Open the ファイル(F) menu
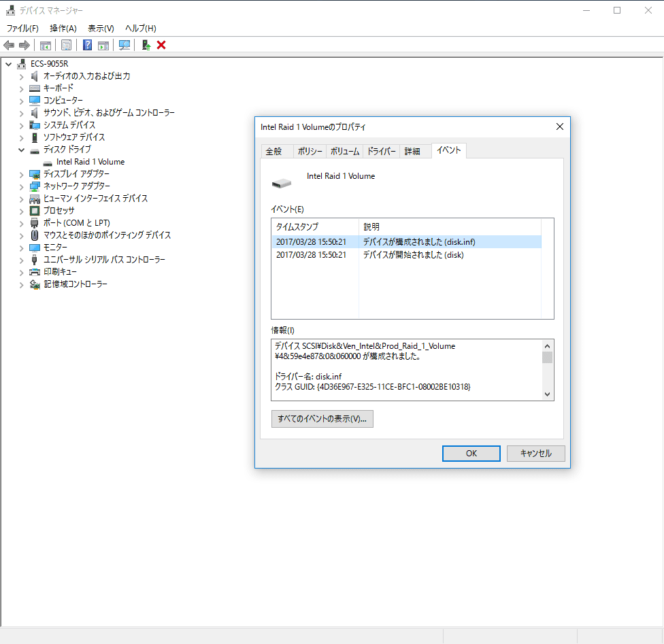Image resolution: width=664 pixels, height=644 pixels. coord(22,29)
